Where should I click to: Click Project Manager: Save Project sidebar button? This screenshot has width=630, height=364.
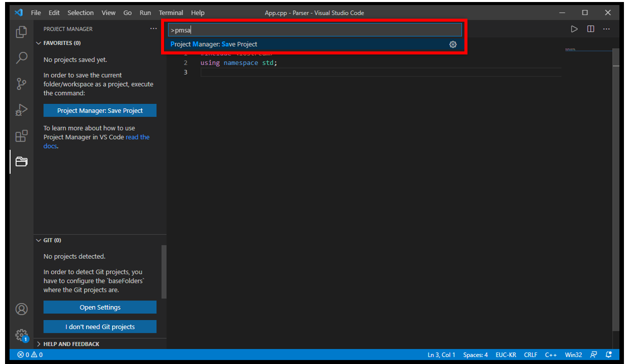pos(100,110)
